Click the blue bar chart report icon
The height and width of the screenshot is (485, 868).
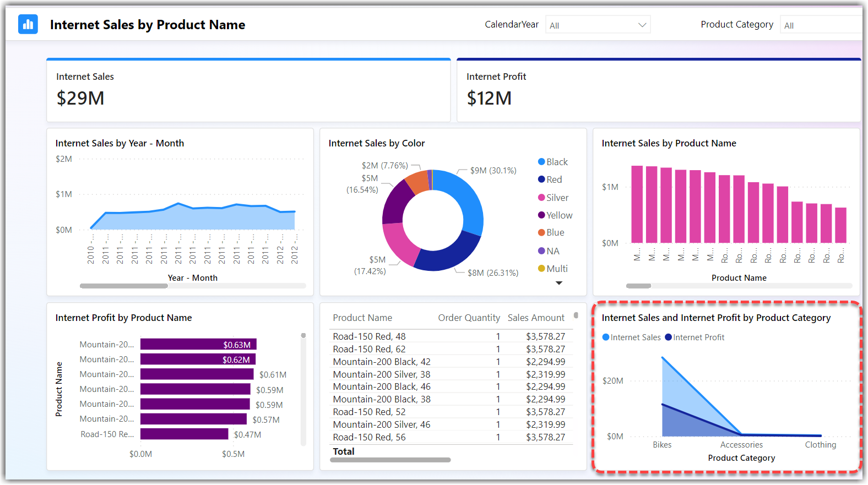[x=28, y=24]
